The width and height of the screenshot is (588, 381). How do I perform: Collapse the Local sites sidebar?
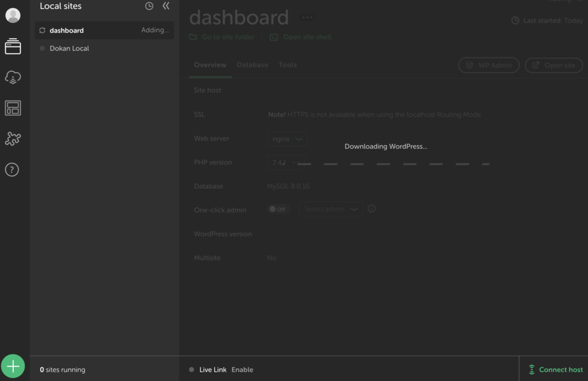(166, 6)
